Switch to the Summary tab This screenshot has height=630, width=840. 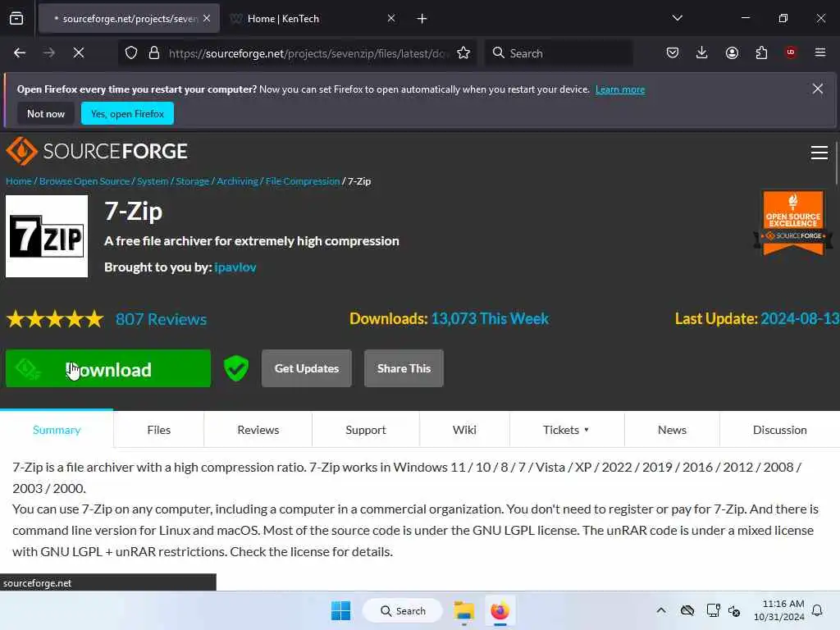click(x=57, y=430)
